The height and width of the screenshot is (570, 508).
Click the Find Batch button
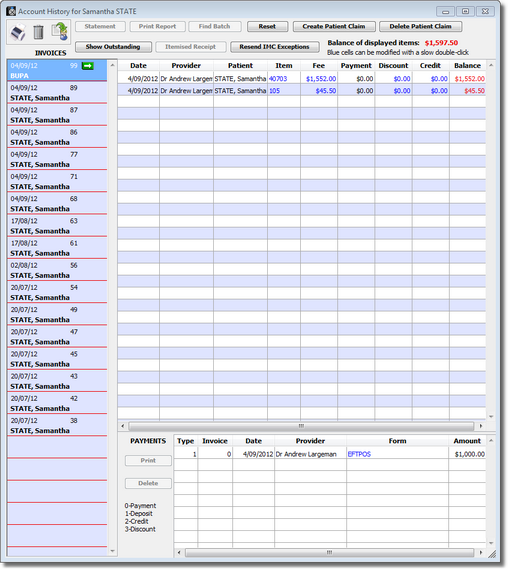pos(215,27)
